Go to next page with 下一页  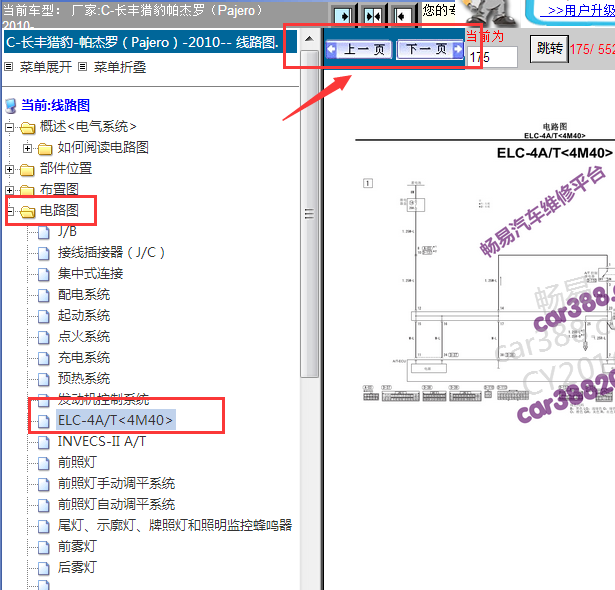(x=430, y=49)
